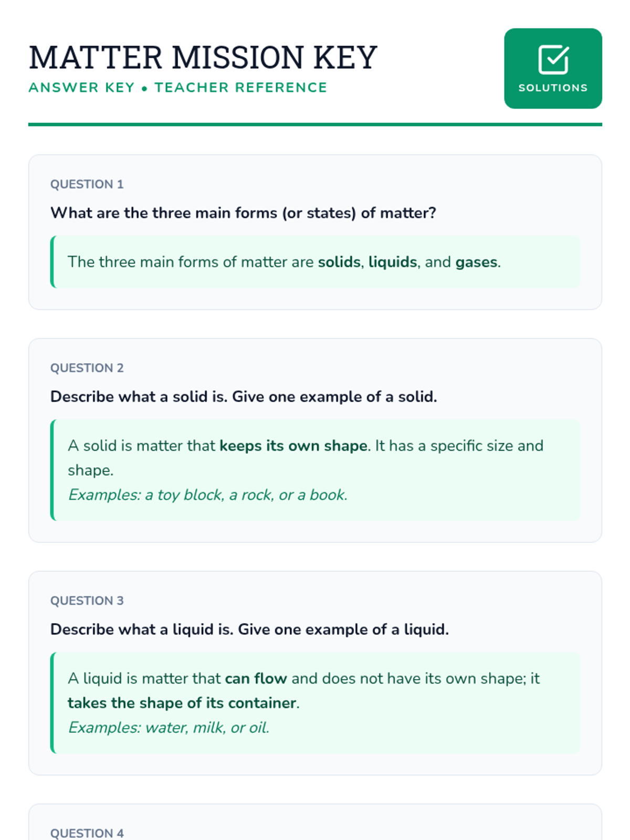Click the checkmark icon in Solutions badge
This screenshot has height=840, width=630.
point(553,60)
